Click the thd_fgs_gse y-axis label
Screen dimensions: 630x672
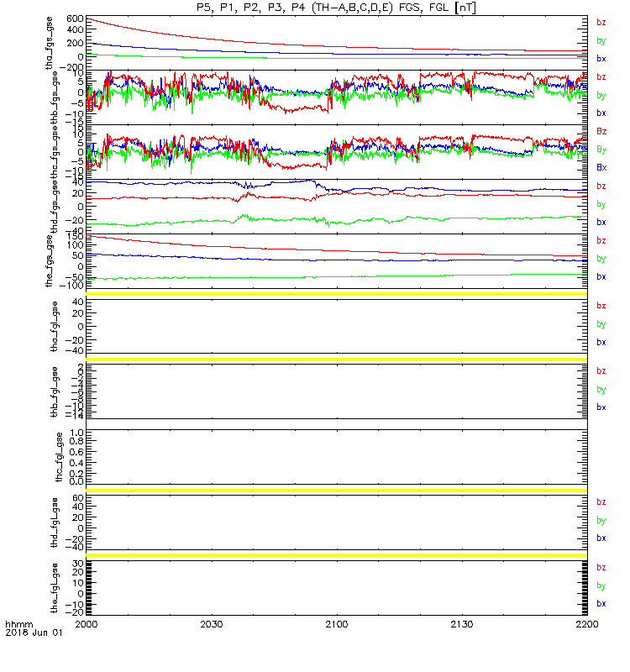coord(55,207)
